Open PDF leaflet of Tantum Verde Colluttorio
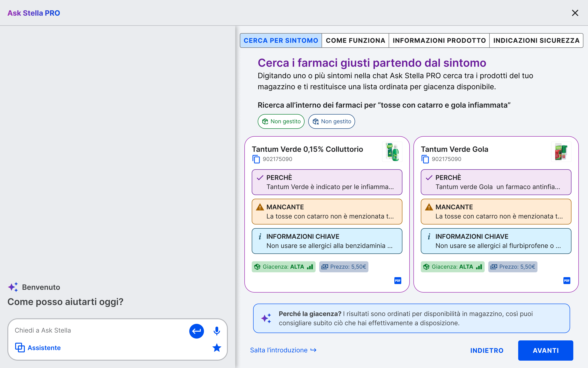588x368 pixels. coord(398,281)
